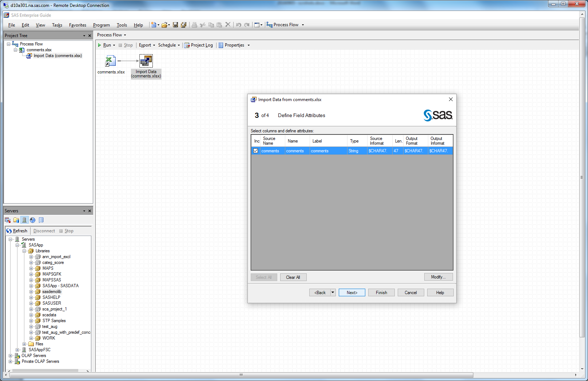
Task: Click the Next button in the import wizard
Action: point(352,293)
